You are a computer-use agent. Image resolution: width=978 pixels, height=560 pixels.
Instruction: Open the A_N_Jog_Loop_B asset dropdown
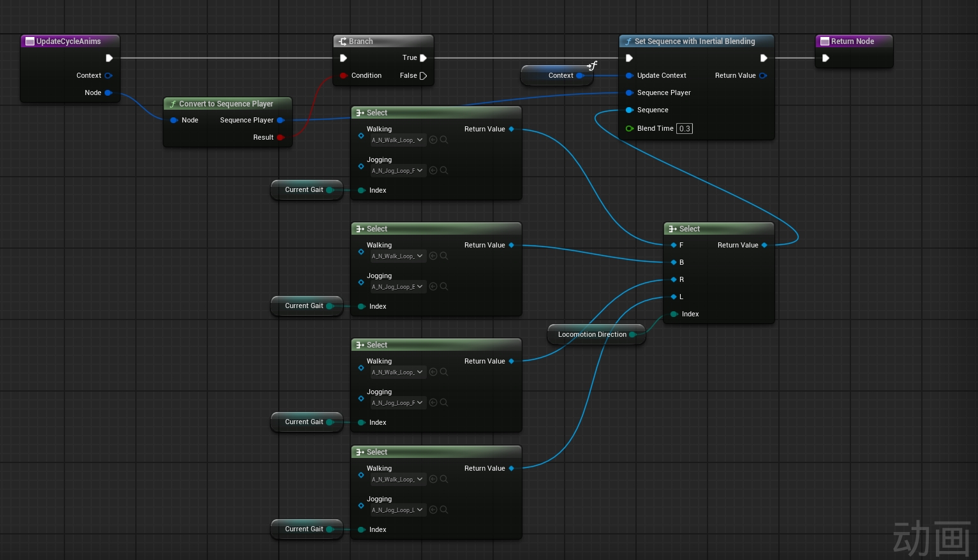(397, 286)
